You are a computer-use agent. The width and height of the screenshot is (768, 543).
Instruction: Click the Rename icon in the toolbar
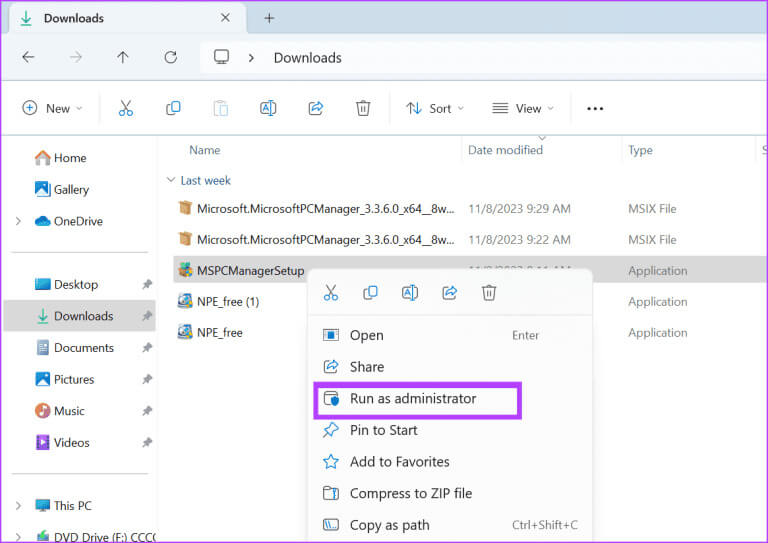[x=268, y=108]
